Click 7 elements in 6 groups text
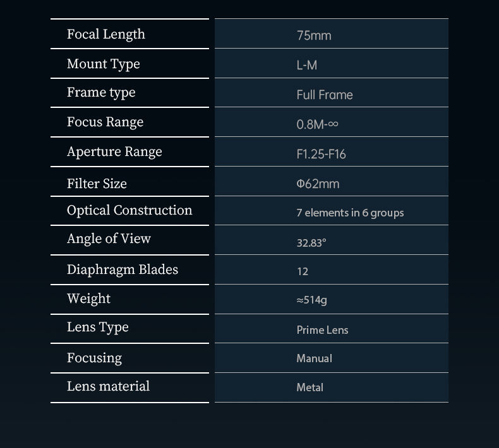The width and height of the screenshot is (499, 448). (350, 213)
